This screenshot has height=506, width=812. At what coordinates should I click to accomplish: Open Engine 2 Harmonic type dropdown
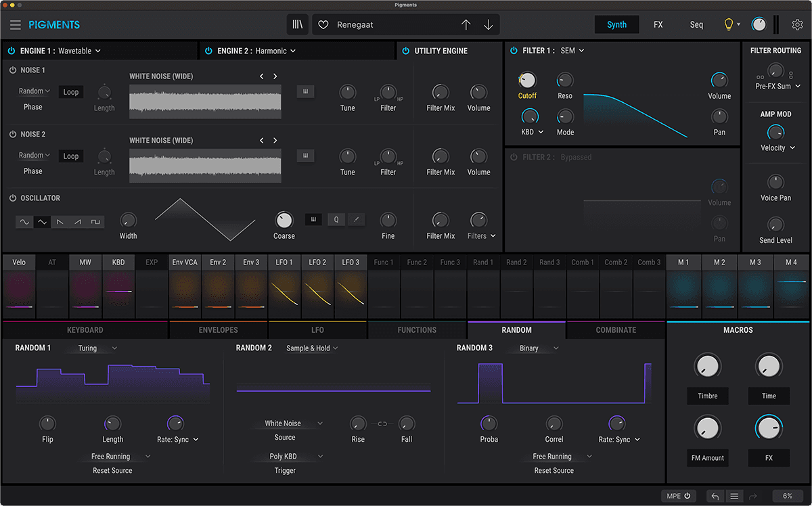point(276,51)
